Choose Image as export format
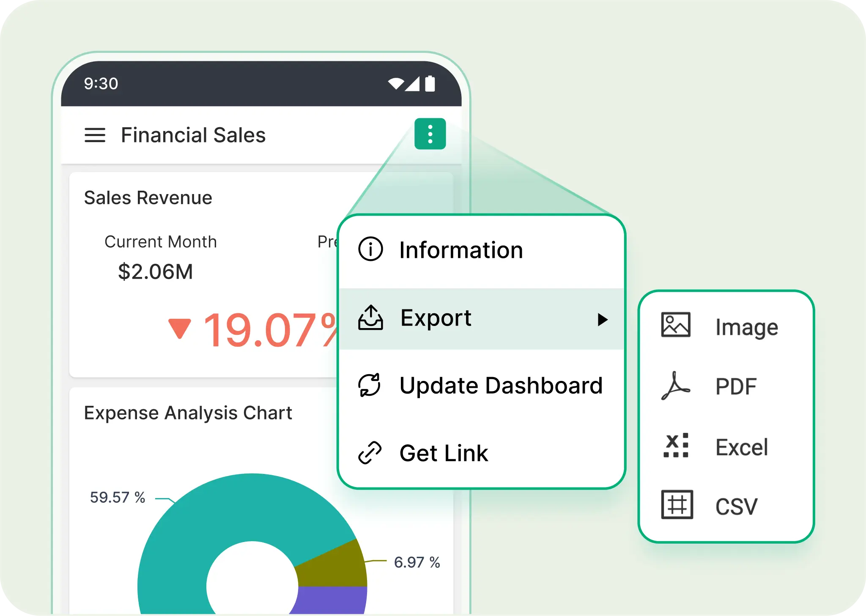This screenshot has height=616, width=866. tap(746, 326)
